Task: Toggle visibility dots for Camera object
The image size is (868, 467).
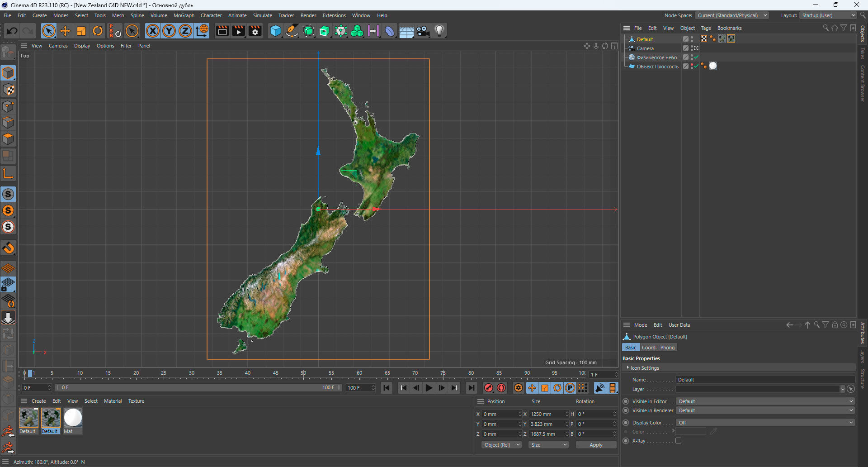Action: [x=692, y=48]
